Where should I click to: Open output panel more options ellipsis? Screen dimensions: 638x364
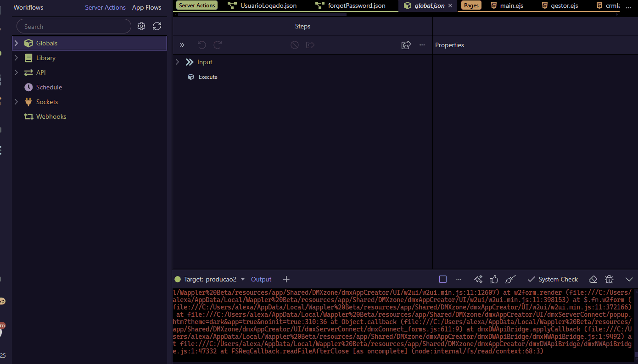[x=459, y=279]
